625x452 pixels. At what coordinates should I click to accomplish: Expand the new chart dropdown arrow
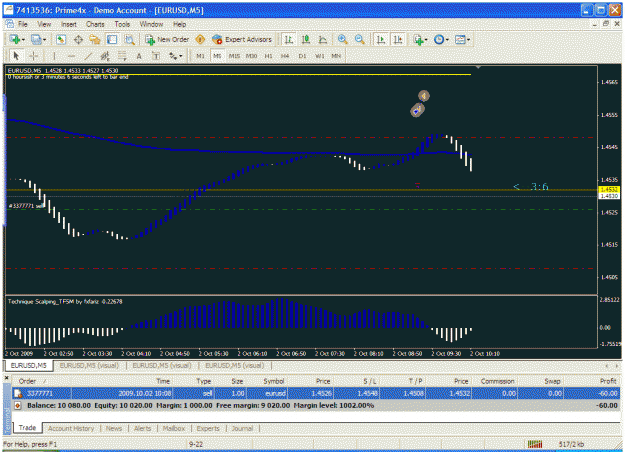23,40
